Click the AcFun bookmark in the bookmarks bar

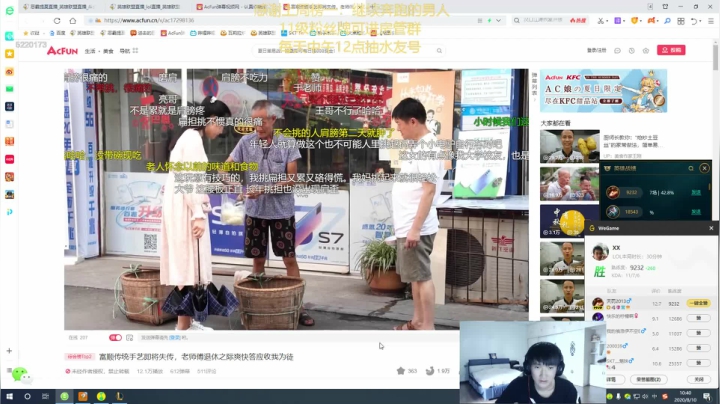coord(173,33)
